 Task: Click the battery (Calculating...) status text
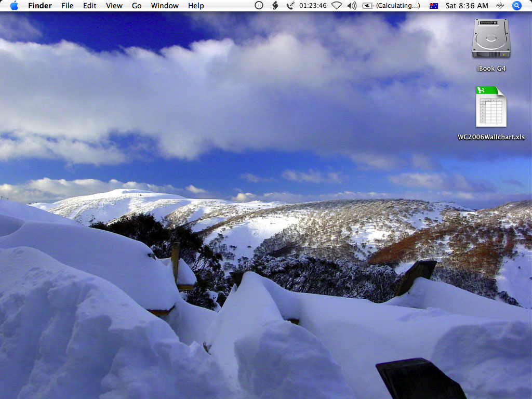(x=397, y=5)
